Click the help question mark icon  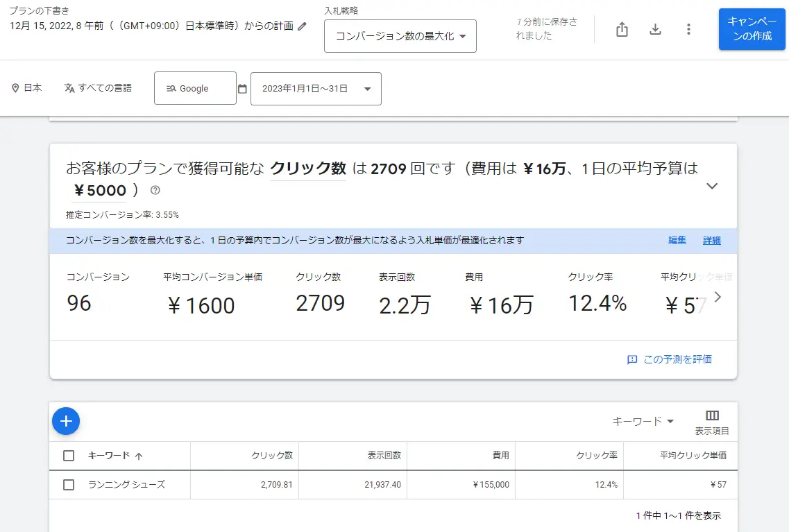[155, 190]
